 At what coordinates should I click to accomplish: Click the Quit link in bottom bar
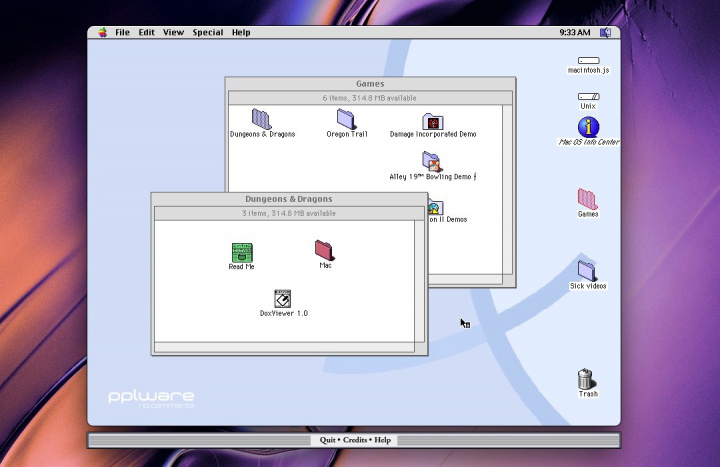327,440
